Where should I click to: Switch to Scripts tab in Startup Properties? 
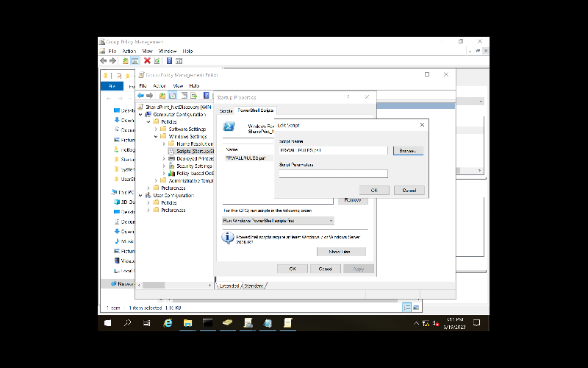click(226, 111)
